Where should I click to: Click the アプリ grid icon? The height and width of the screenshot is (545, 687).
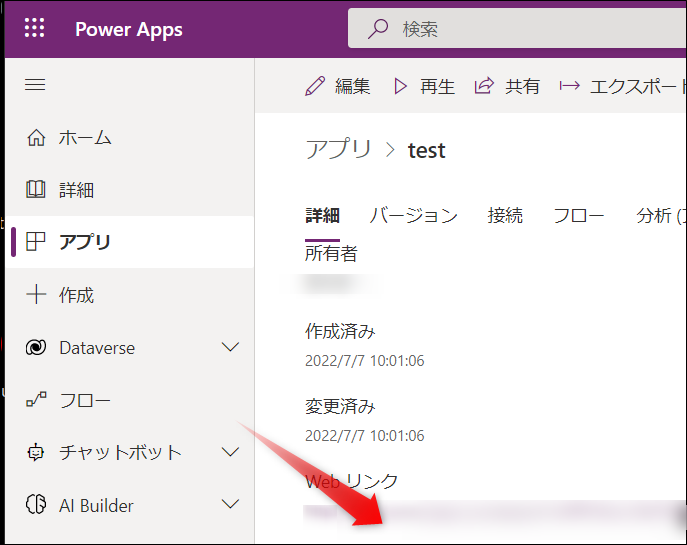pyautogui.click(x=35, y=242)
